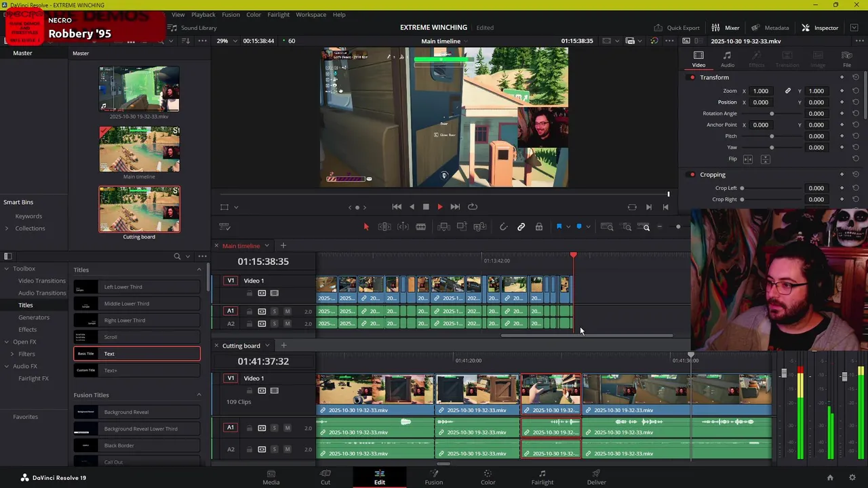Activate the Dynamic Trim Mode tool
The height and width of the screenshot is (488, 868).
[x=403, y=227]
